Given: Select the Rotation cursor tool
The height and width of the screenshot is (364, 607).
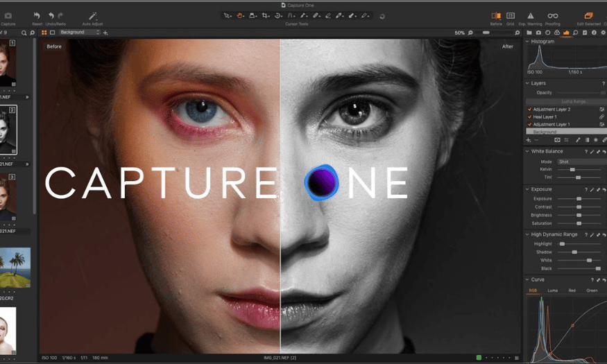Looking at the screenshot, I should tap(278, 16).
